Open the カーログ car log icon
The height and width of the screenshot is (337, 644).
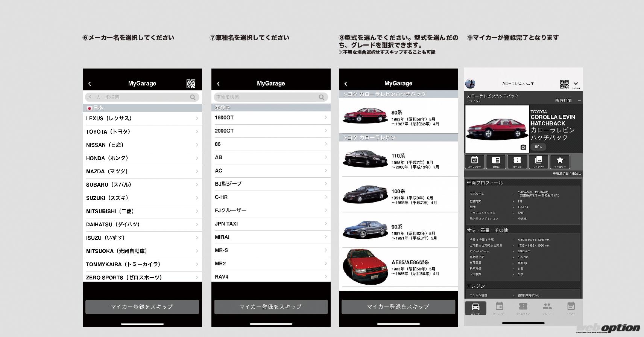[517, 162]
